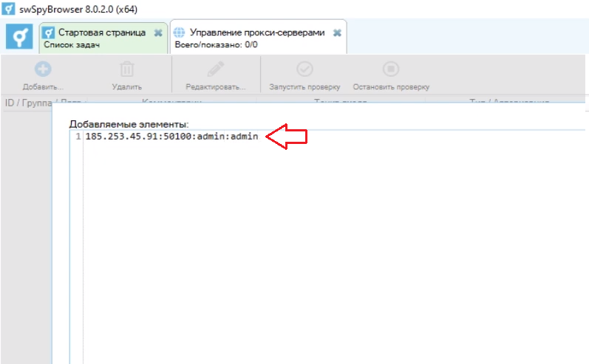This screenshot has height=364, width=589.
Task: Close the Управление прокси-серверами tab
Action: pyautogui.click(x=337, y=33)
